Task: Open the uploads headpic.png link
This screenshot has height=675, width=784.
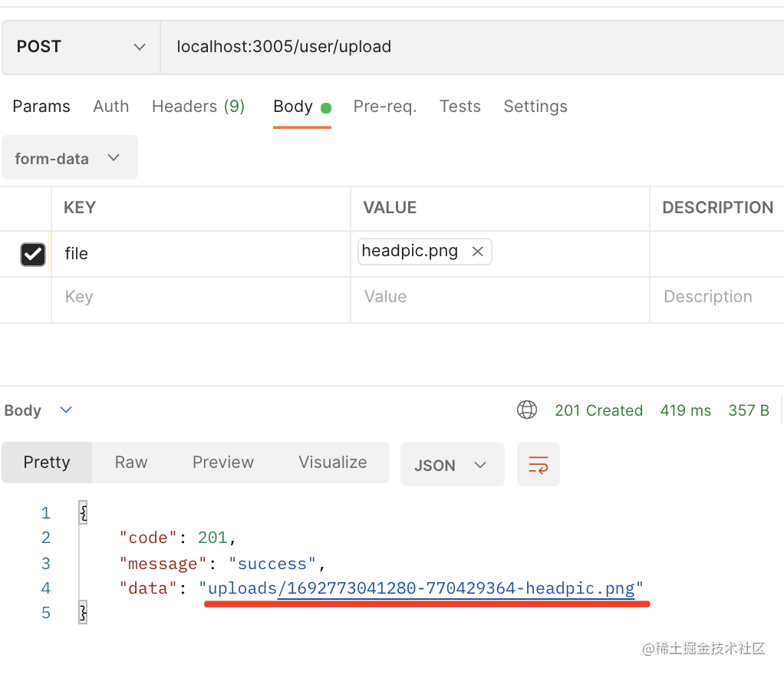Action: click(x=421, y=589)
